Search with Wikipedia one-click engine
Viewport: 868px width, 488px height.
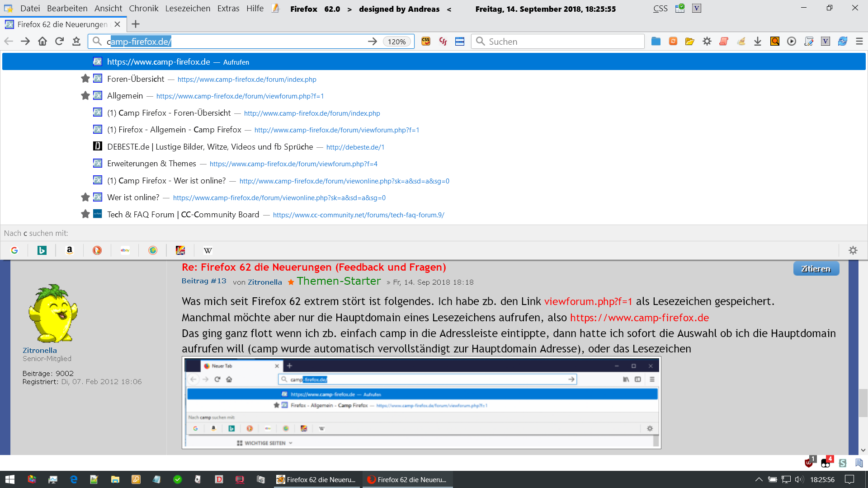coord(208,250)
